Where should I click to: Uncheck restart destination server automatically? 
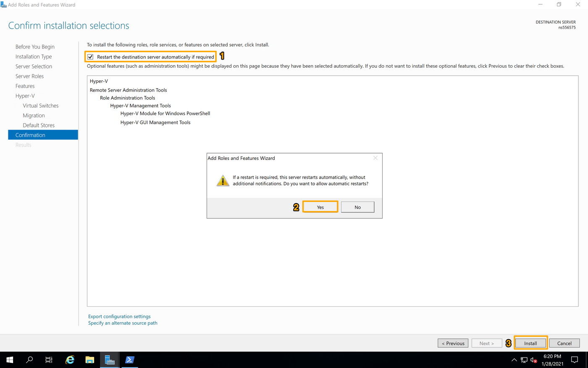[x=90, y=56]
